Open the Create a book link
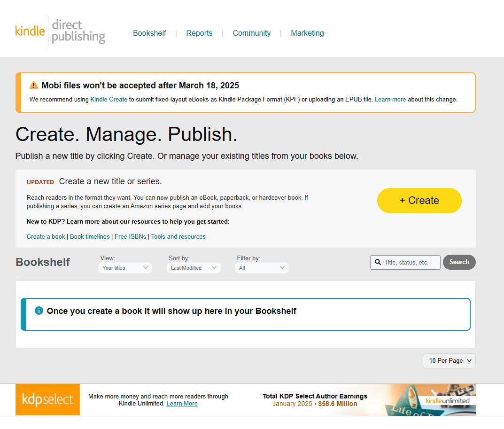 (46, 236)
